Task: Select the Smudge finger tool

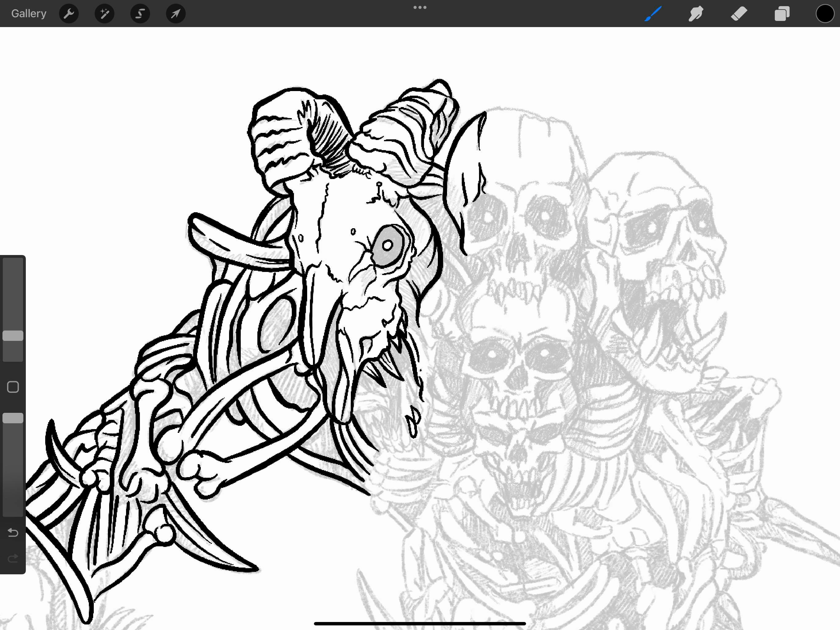Action: tap(696, 14)
